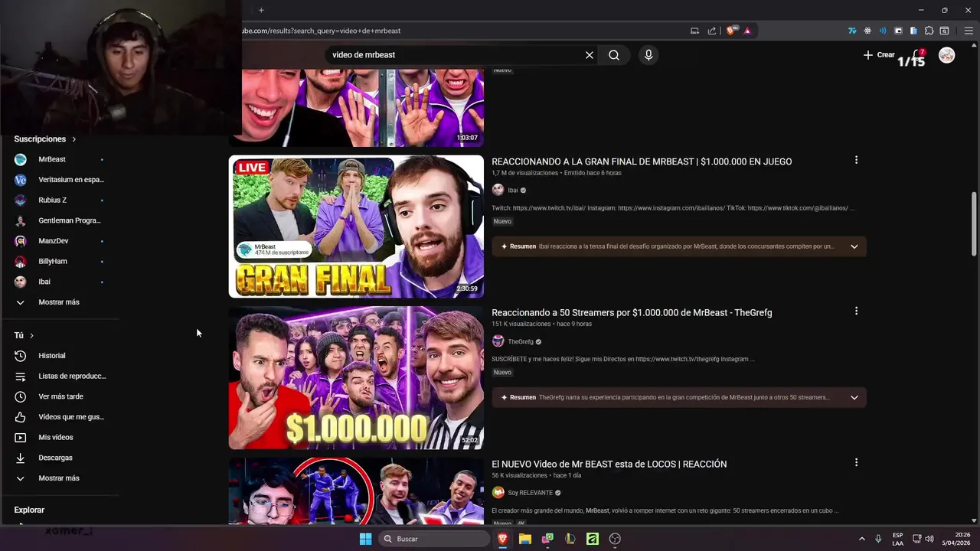Open a new browser tab
The height and width of the screenshot is (551, 980).
point(261,10)
